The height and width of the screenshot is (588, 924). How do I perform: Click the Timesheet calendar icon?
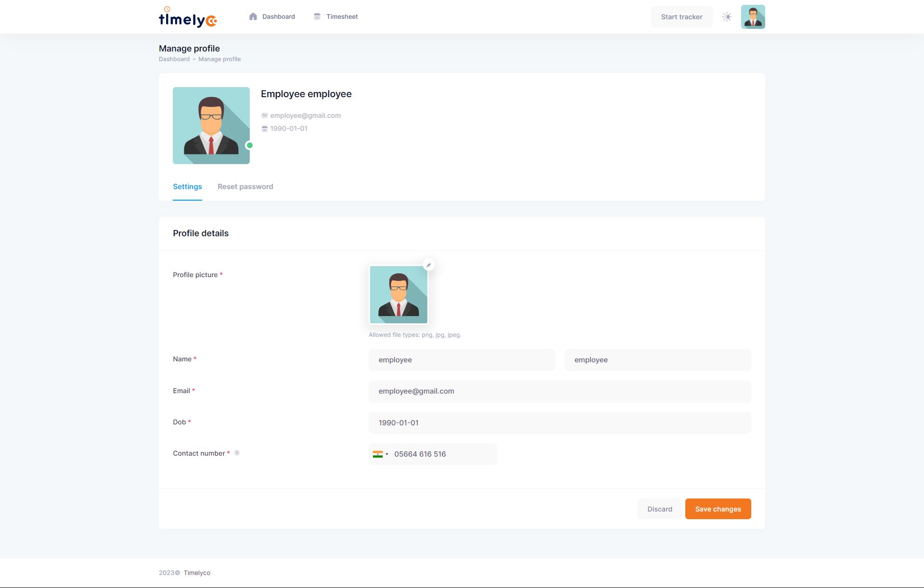point(317,16)
